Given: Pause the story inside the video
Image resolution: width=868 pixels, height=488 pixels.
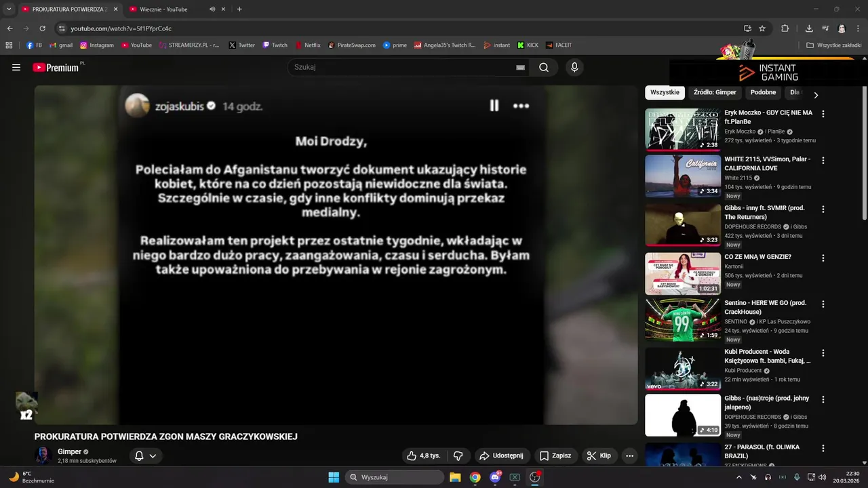Looking at the screenshot, I should (x=494, y=105).
